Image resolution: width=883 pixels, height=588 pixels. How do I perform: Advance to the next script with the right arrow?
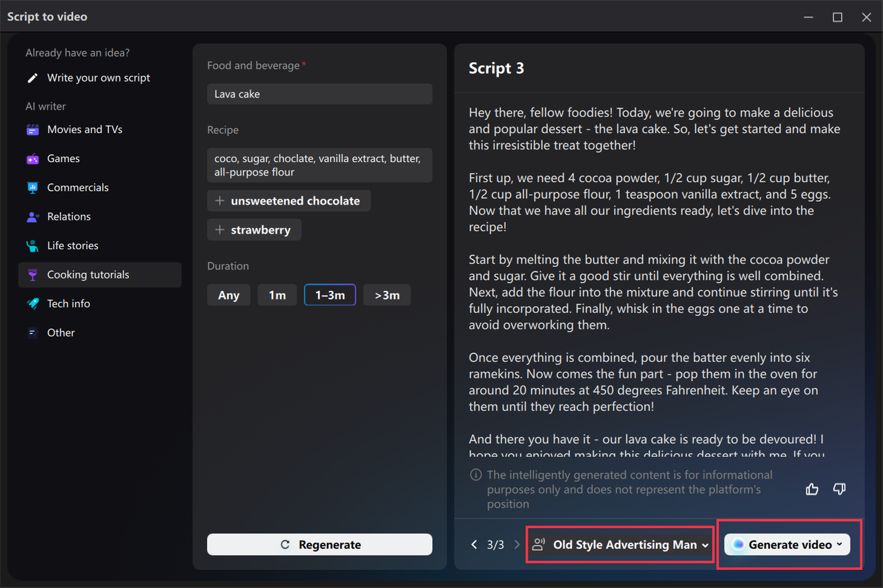(517, 544)
